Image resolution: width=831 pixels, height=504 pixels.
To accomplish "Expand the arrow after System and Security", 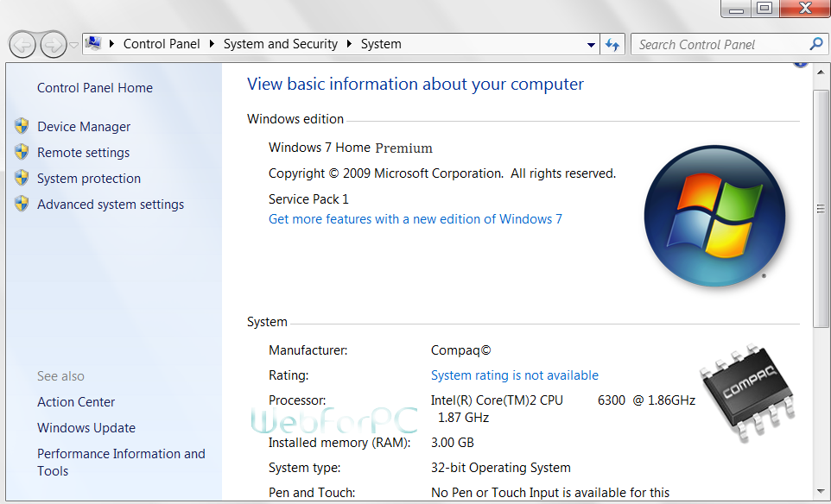I will (x=349, y=44).
